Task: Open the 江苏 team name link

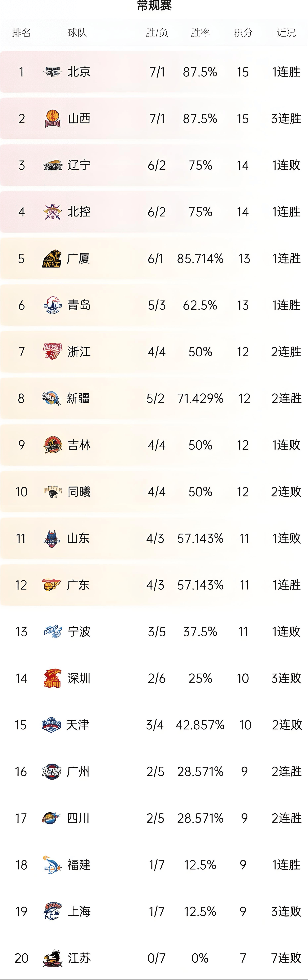Action: [x=79, y=958]
